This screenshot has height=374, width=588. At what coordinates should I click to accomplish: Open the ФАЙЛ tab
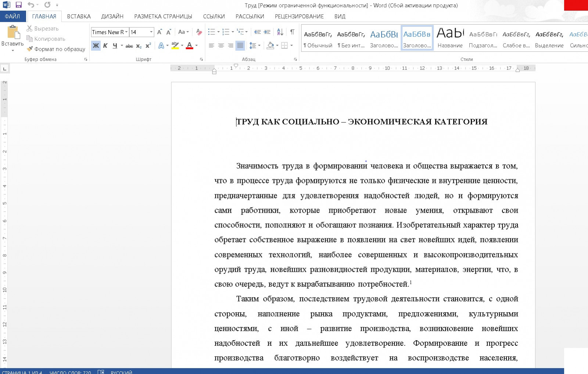point(12,17)
